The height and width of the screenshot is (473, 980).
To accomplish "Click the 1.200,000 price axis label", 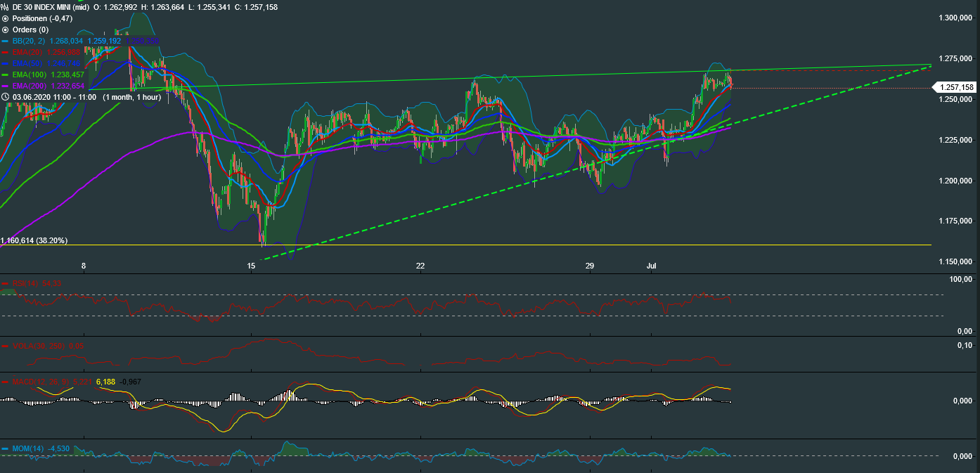I will 955,181.
